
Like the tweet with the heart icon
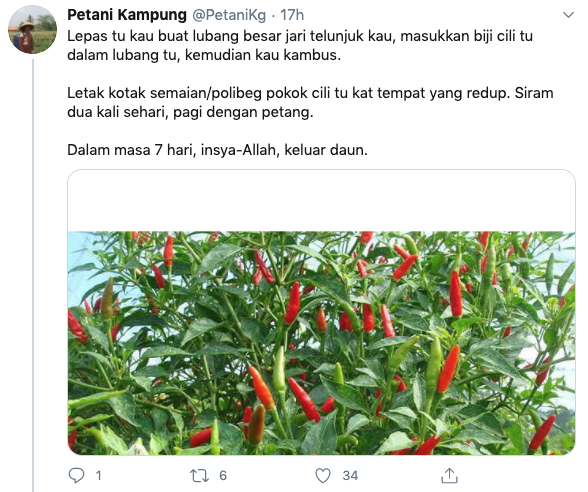pyautogui.click(x=323, y=476)
